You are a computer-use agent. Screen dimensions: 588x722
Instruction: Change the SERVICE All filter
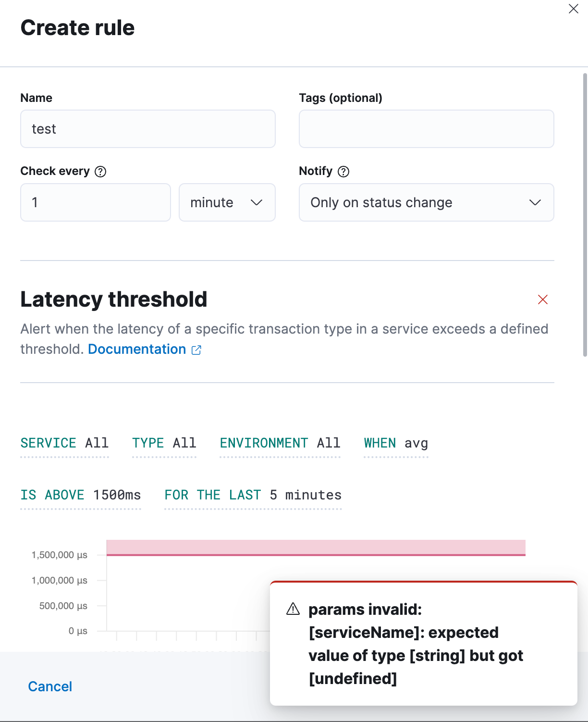[65, 443]
